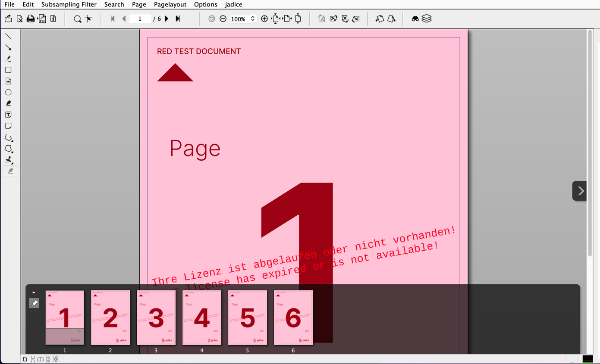Image resolution: width=600 pixels, height=364 pixels.
Task: Go to first page
Action: pos(113,19)
